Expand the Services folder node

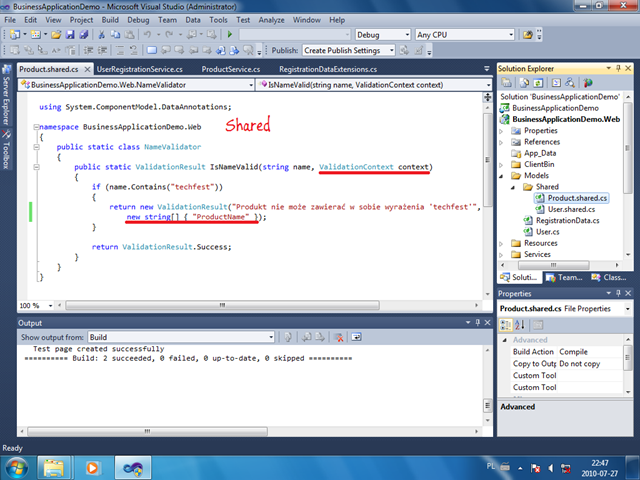pos(502,255)
